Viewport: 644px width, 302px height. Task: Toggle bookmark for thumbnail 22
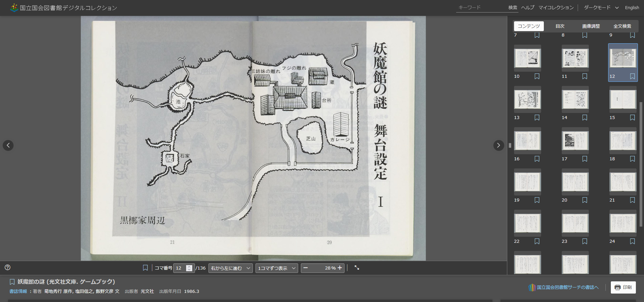click(537, 241)
